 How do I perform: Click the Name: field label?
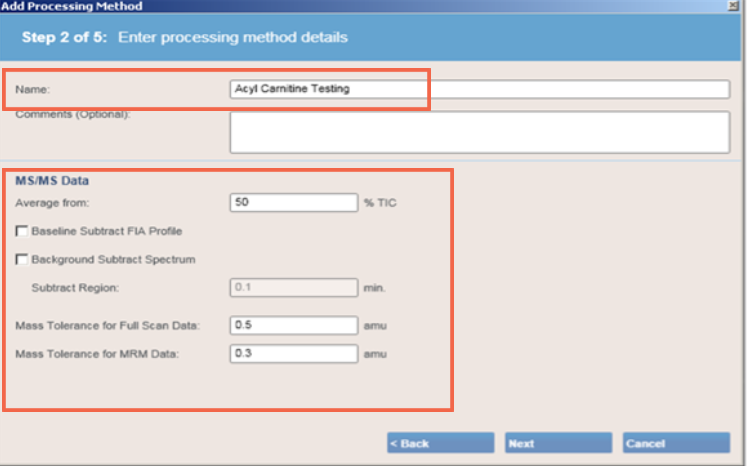(32, 90)
